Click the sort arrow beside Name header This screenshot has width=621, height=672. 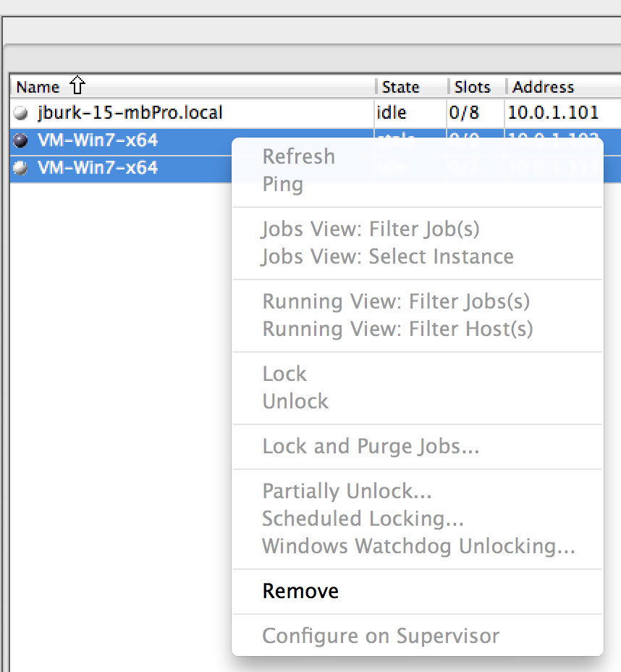pos(77,87)
